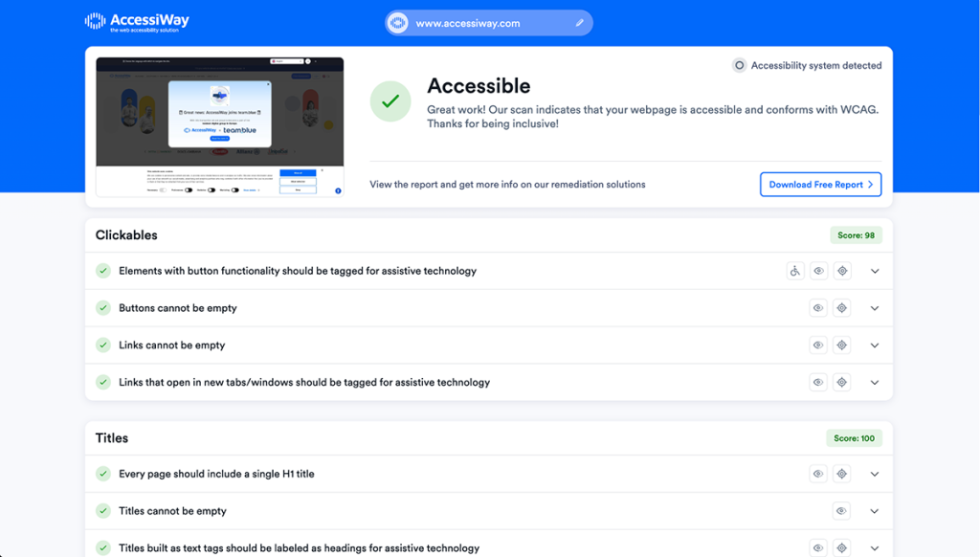Click the wheelchair accessibility icon on the button functionality rule
The width and height of the screenshot is (980, 557).
pos(794,271)
